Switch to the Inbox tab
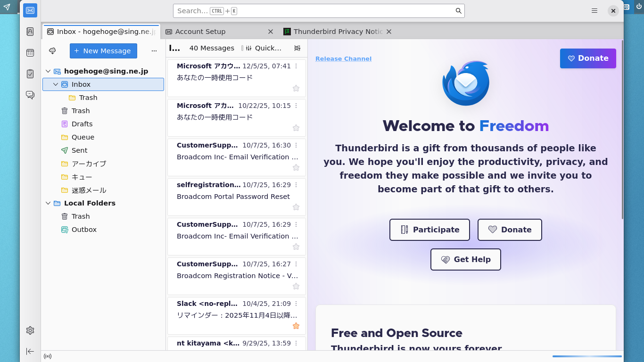644x362 pixels. pyautogui.click(x=101, y=32)
